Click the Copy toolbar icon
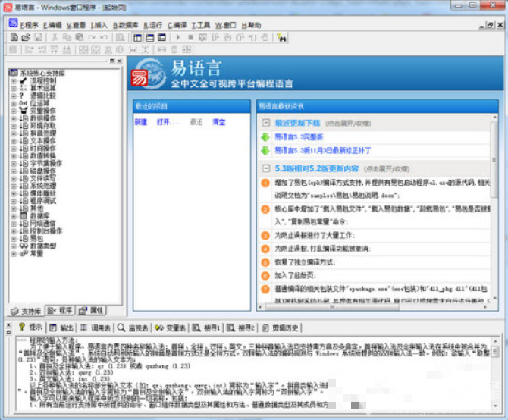This screenshot has width=508, height=420. pos(67,38)
